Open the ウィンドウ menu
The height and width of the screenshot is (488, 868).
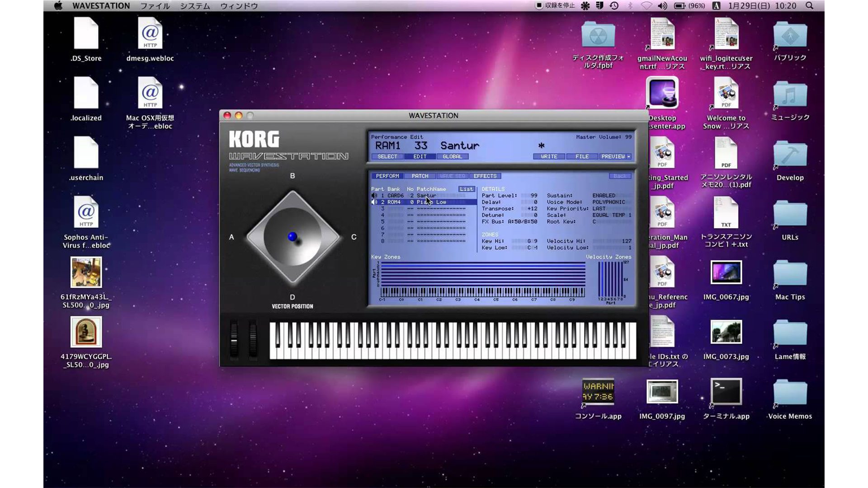239,6
